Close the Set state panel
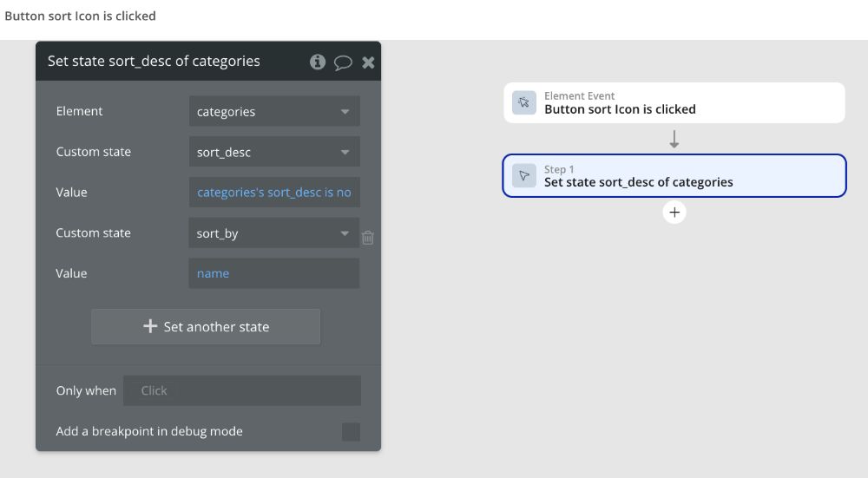This screenshot has width=868, height=478. pos(368,62)
